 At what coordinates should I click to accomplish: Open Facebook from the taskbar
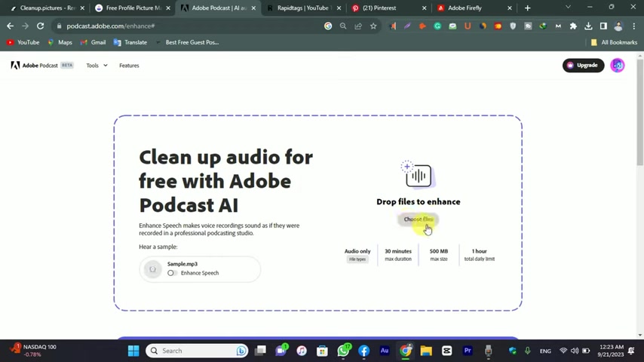(364, 351)
